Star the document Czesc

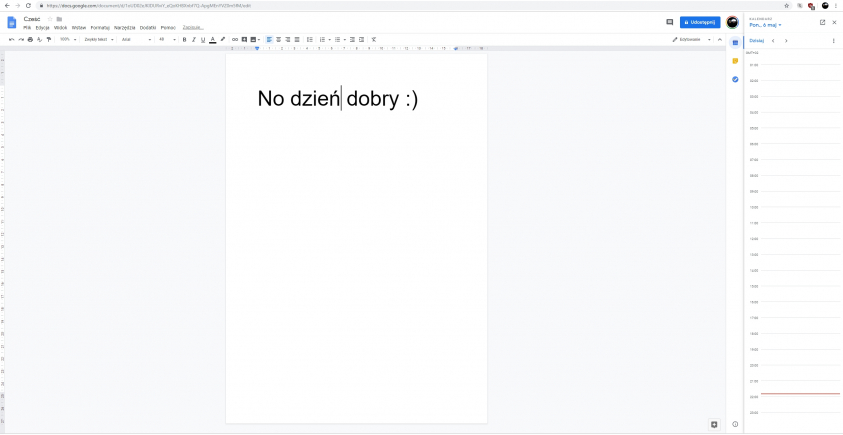point(51,18)
